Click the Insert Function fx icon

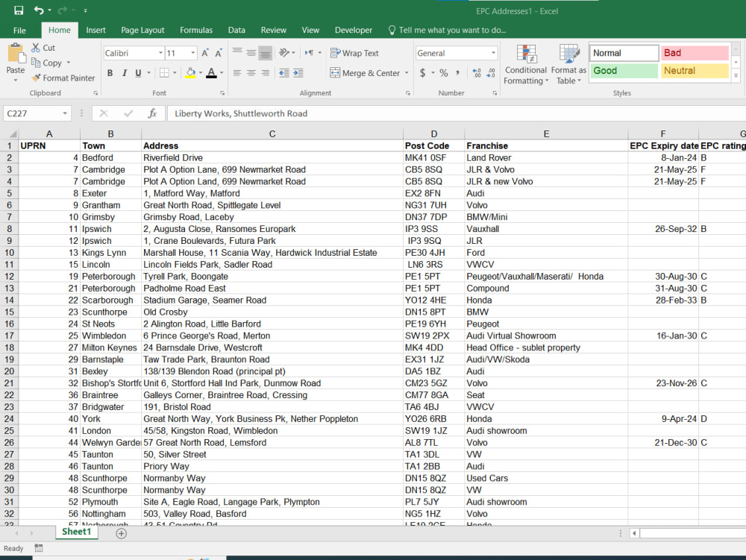[152, 113]
